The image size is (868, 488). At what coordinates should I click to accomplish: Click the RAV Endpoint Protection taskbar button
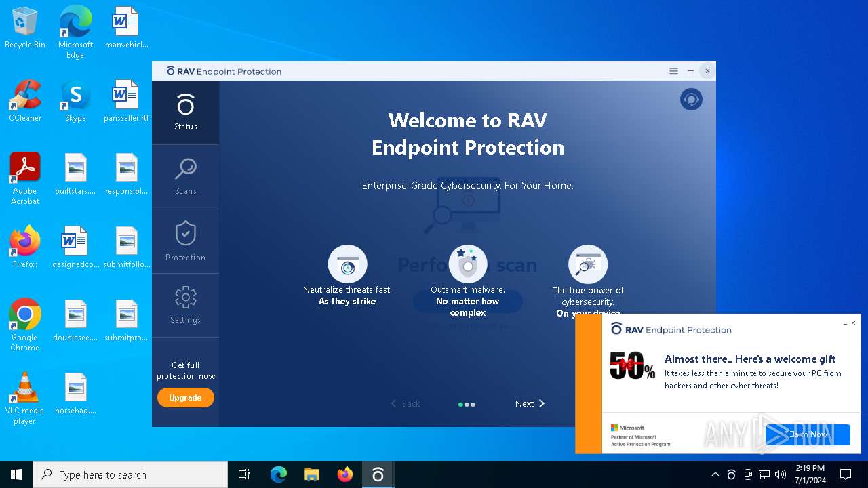378,474
